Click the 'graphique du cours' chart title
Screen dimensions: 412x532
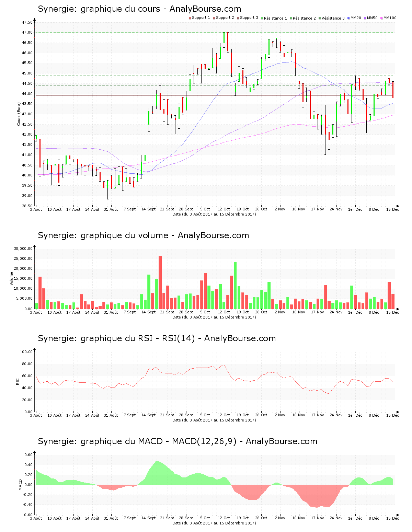coord(139,9)
